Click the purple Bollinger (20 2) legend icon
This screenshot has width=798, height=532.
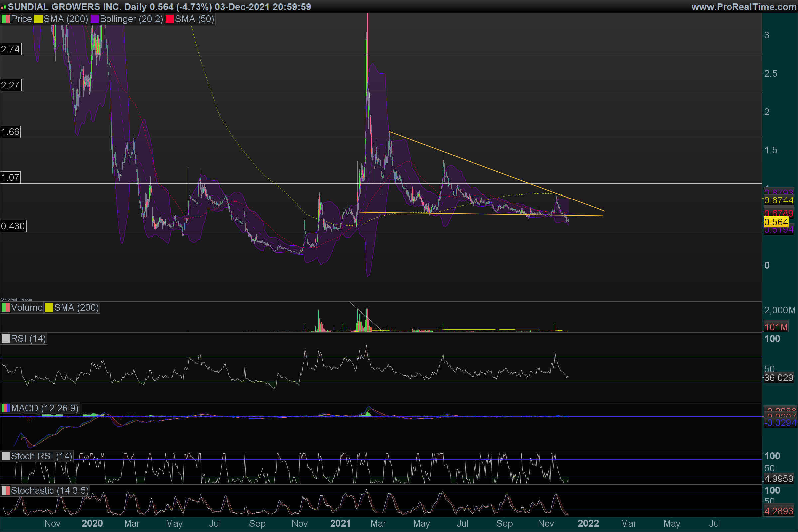coord(95,19)
